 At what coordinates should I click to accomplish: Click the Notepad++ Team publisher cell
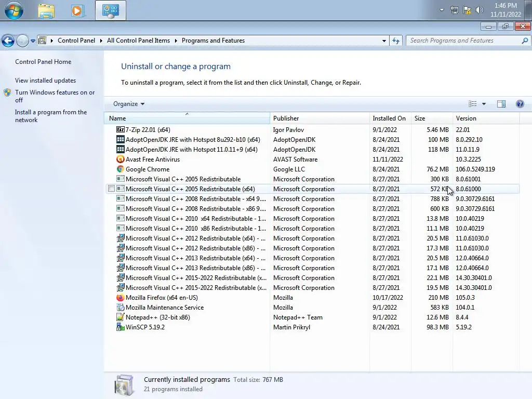coord(298,317)
